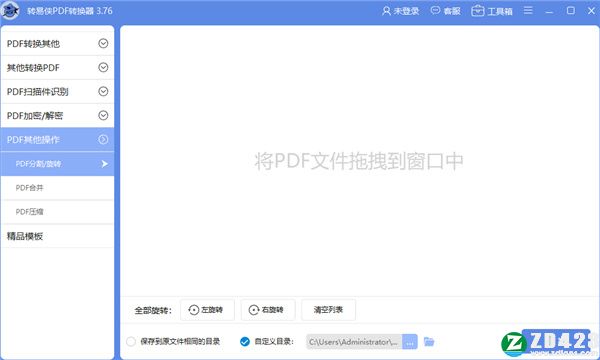Select PDF其他操作 category
This screenshot has height=360, width=600.
57,140
